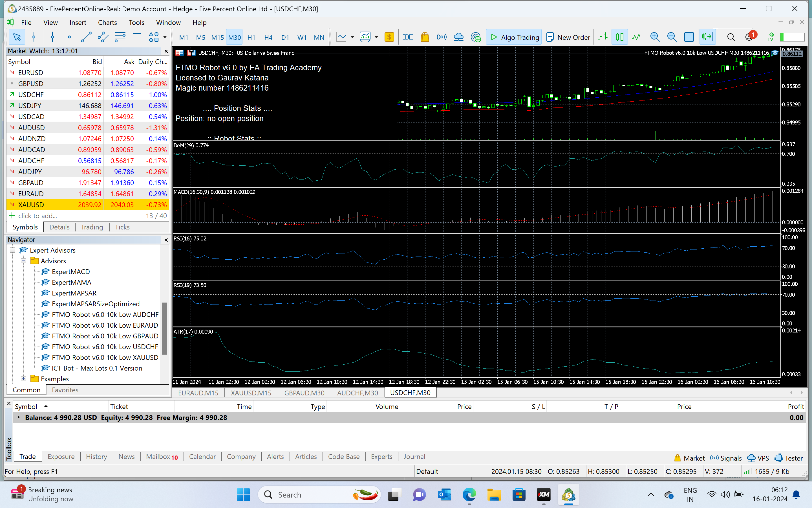Open the EURAUD,M15 chart tab
The image size is (812, 508).
(198, 393)
